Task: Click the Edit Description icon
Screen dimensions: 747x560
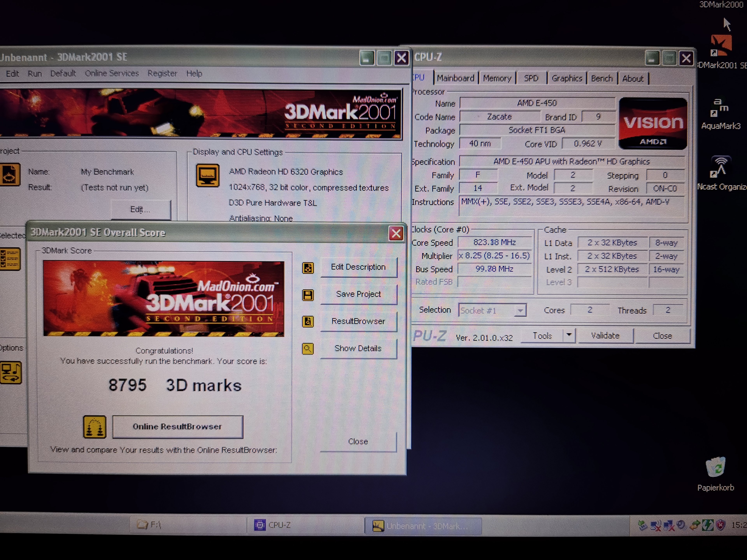Action: tap(308, 268)
